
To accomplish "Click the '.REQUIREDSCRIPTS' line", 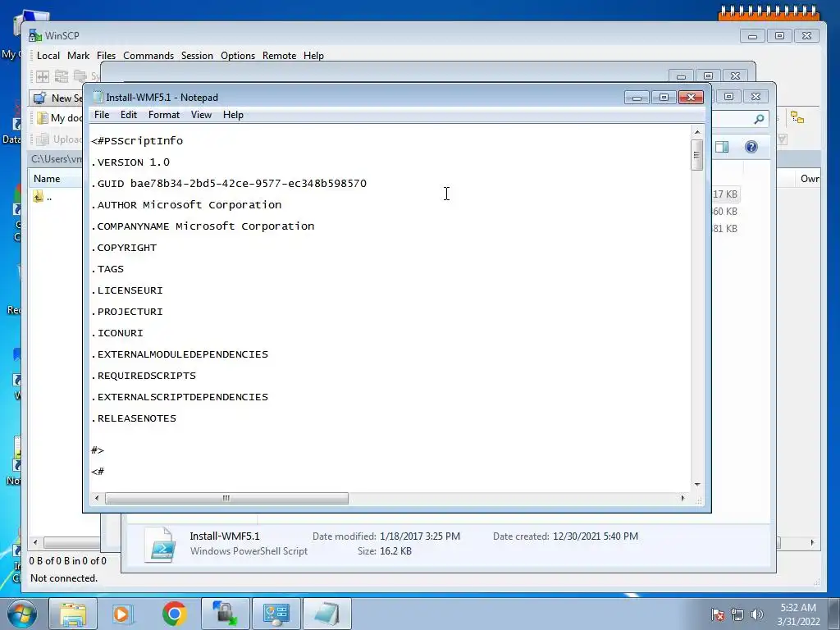I will pos(144,376).
